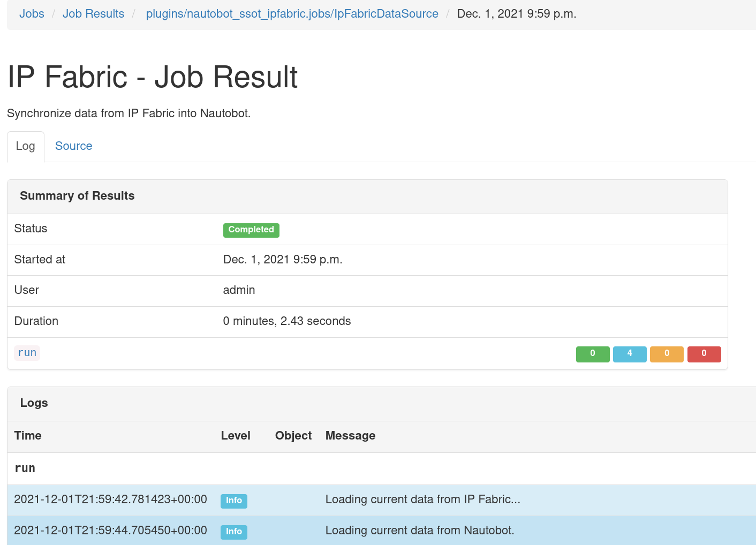The height and width of the screenshot is (545, 756).
Task: Click the Message column header
Action: (x=350, y=436)
